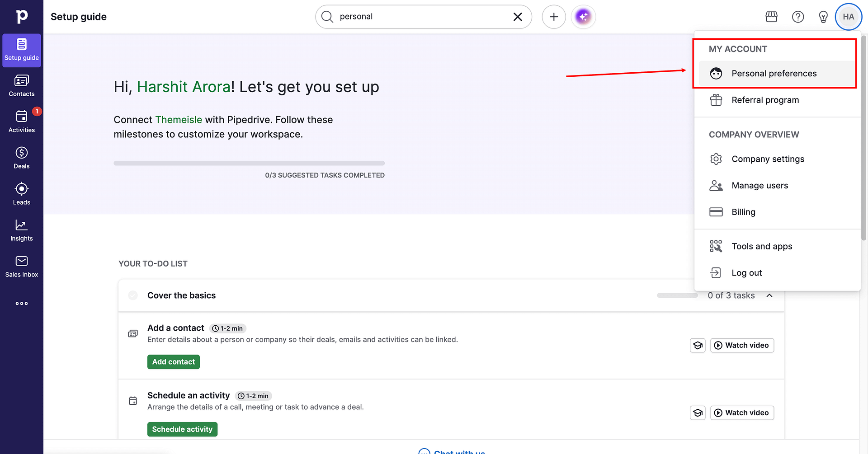The image size is (868, 454).
Task: Click the Schedule an activity heading
Action: click(189, 395)
